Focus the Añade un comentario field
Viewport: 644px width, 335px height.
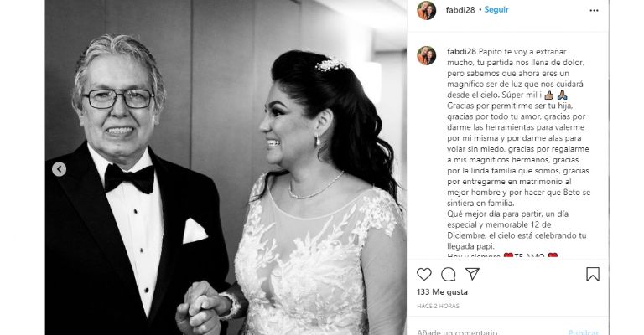[489, 332]
